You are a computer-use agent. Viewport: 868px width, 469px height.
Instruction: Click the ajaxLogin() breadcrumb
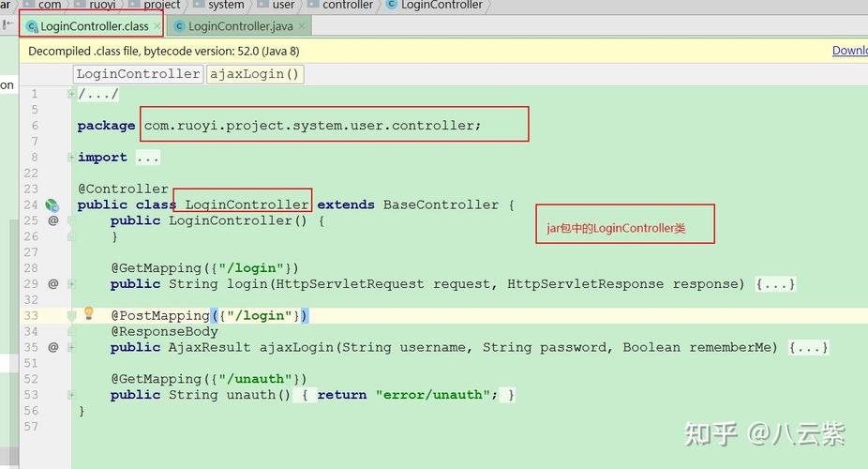tap(255, 74)
